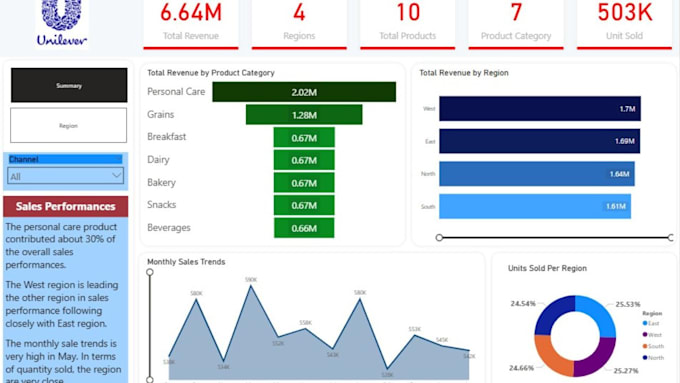Expand the Channel dropdown set to All
The image size is (680, 383).
click(65, 176)
